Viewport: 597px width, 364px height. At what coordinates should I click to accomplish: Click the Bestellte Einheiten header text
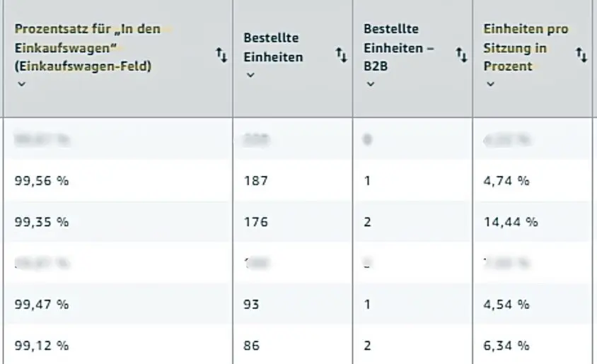coord(273,47)
